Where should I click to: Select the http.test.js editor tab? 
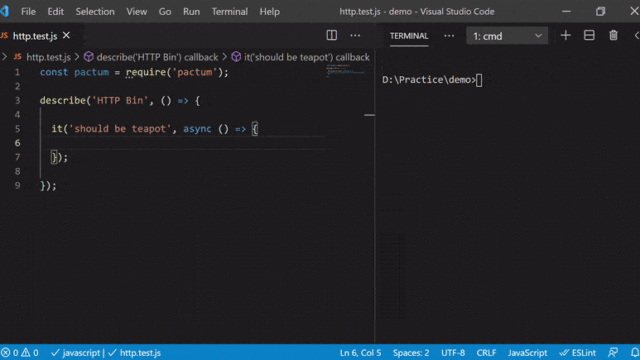pos(35,36)
